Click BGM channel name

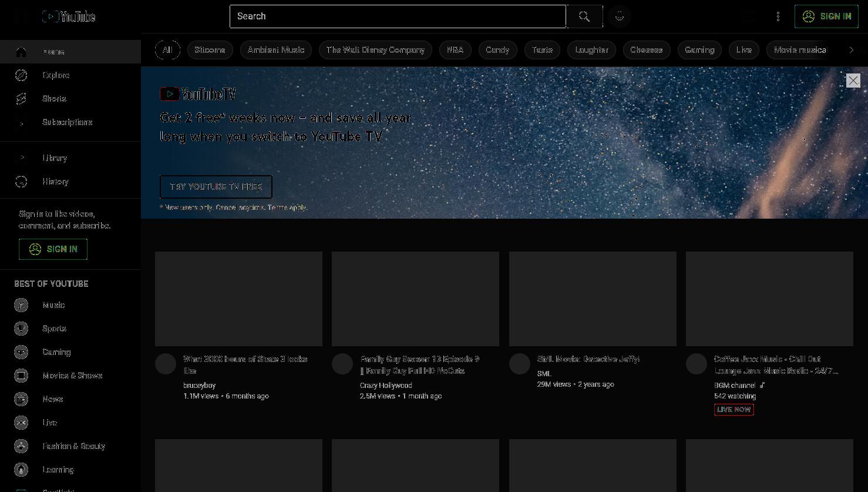tap(735, 386)
